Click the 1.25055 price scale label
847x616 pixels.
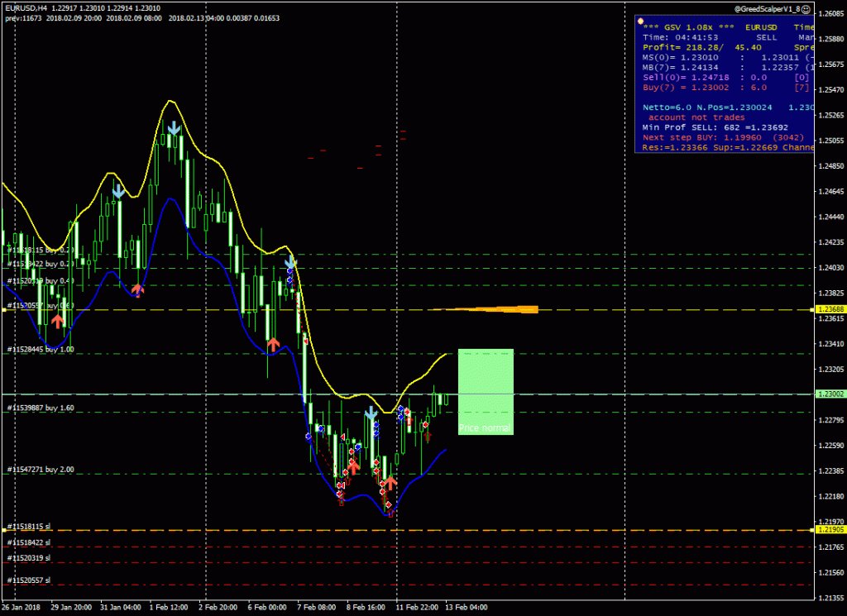point(830,141)
